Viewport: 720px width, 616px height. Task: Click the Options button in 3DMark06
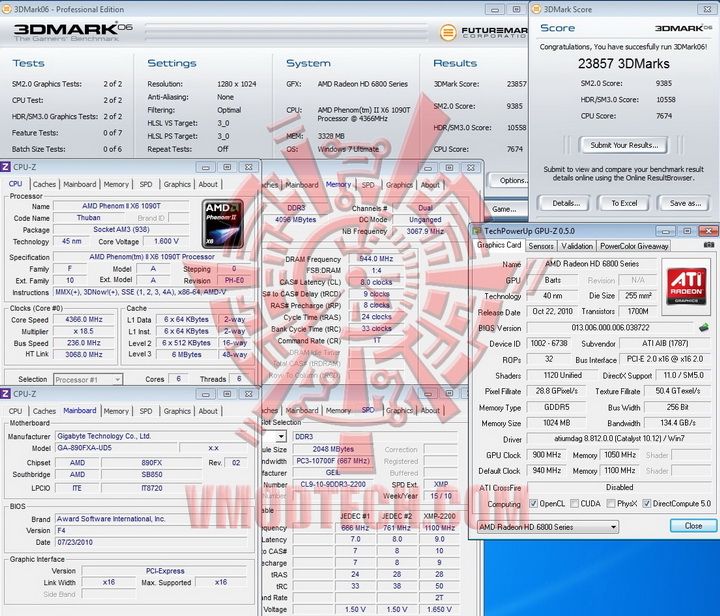click(x=509, y=180)
